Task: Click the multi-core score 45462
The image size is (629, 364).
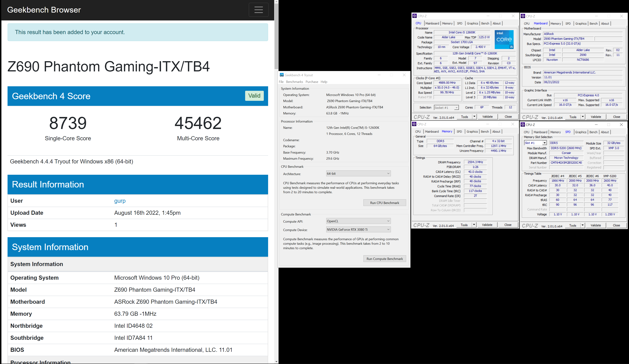Action: pos(198,123)
